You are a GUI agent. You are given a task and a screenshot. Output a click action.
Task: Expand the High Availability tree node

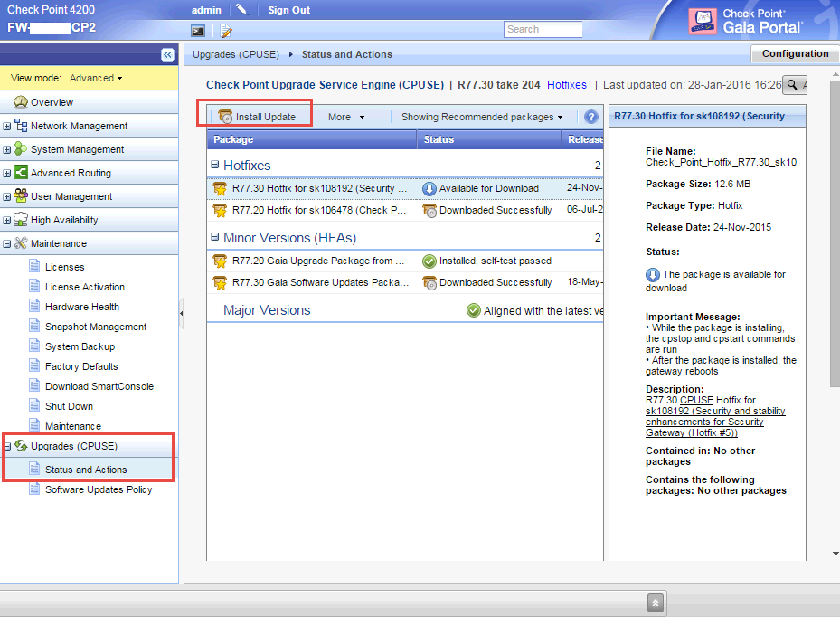[x=7, y=221]
